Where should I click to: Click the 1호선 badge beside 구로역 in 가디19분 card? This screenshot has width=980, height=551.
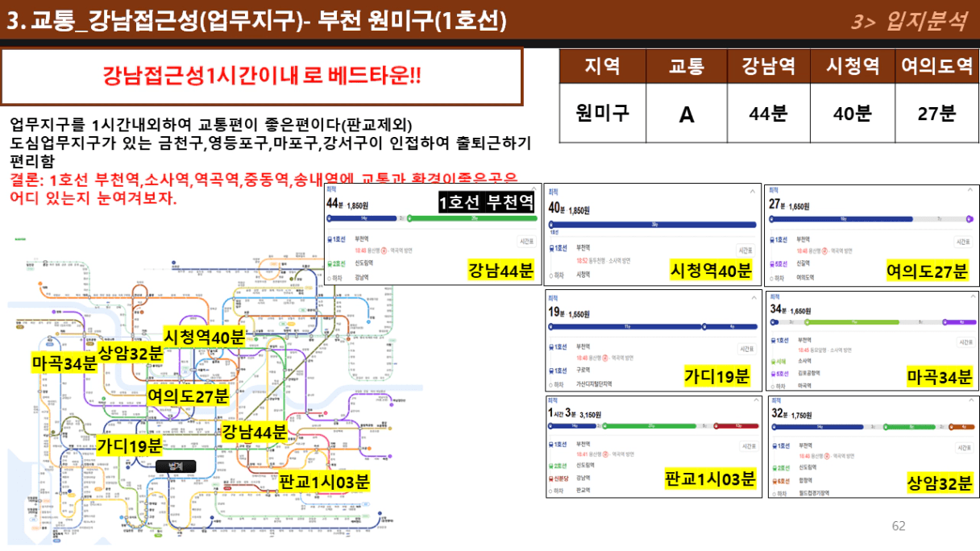click(558, 370)
